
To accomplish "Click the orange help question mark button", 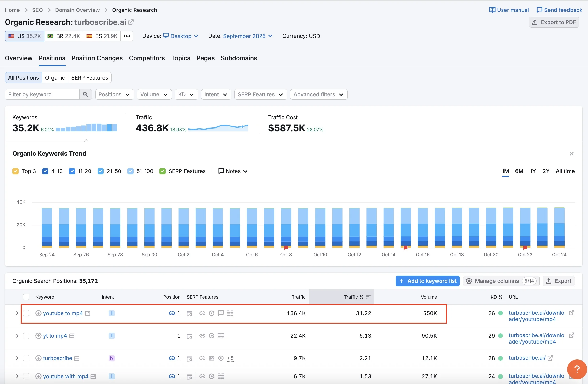I will pos(577,369).
